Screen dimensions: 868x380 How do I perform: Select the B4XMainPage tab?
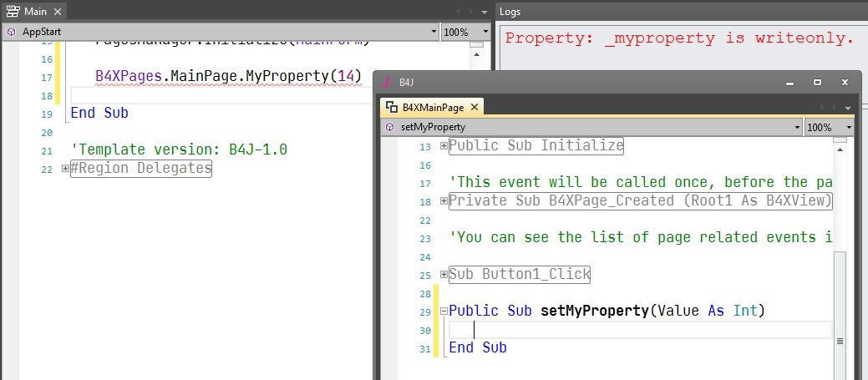click(x=433, y=107)
